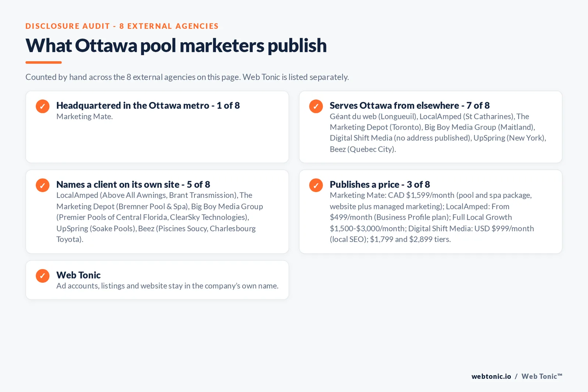Viewport: 588px width, 392px height.
Task: Select the heading 'Headquartered in the Ottawa metro - 1 of 8'
Action: (148, 105)
